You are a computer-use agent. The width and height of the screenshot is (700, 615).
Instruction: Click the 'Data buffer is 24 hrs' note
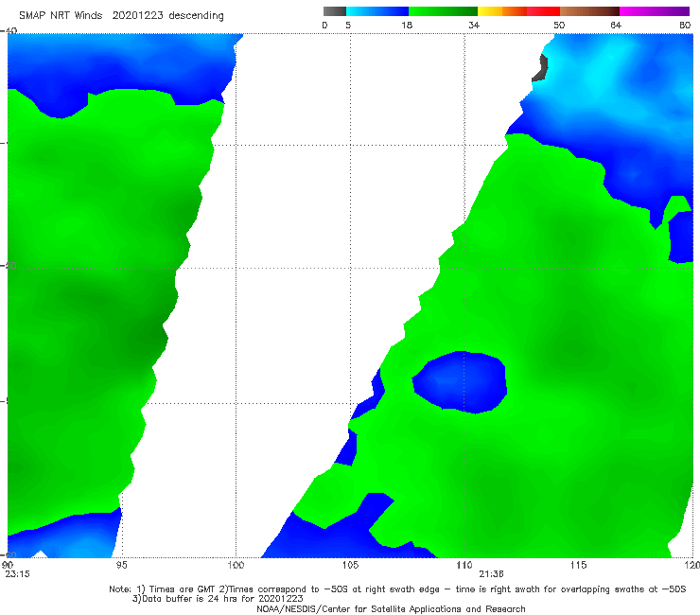click(218, 599)
